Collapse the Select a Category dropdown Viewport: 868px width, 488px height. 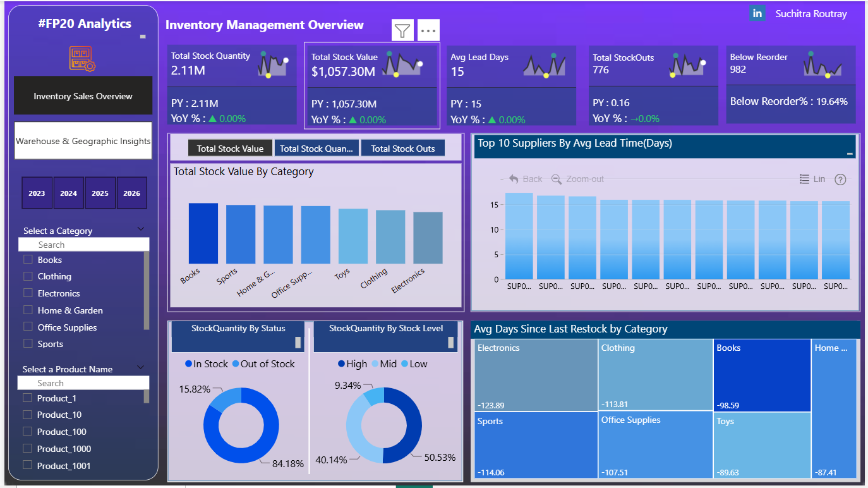coord(140,229)
